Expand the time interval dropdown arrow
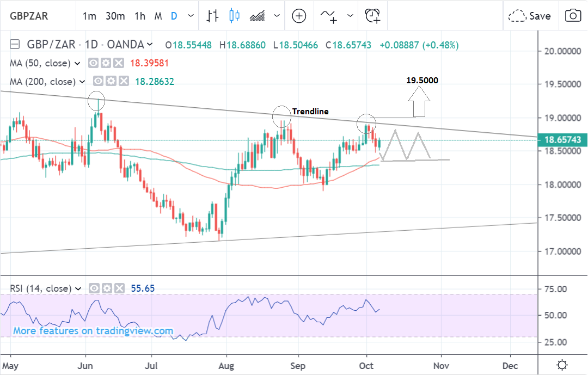 click(x=190, y=16)
